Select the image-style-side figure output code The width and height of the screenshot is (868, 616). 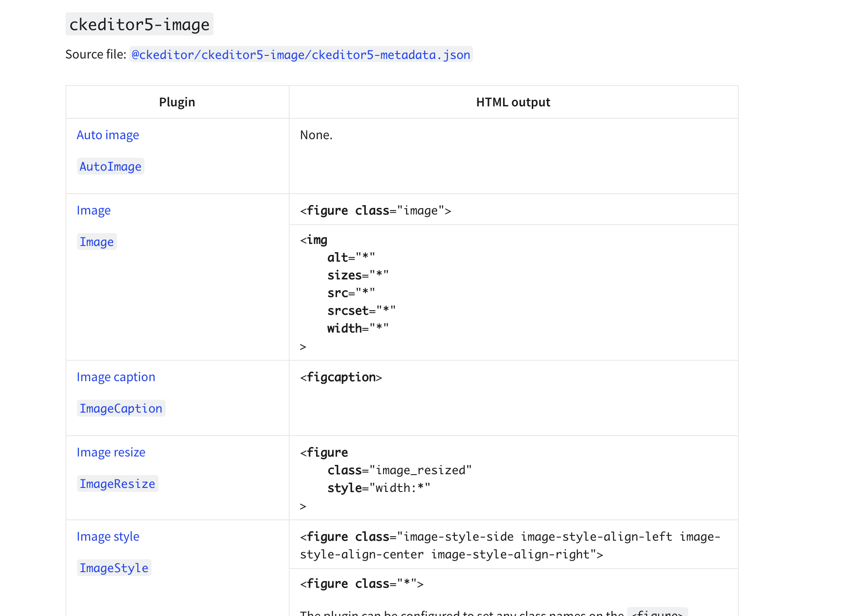point(509,545)
